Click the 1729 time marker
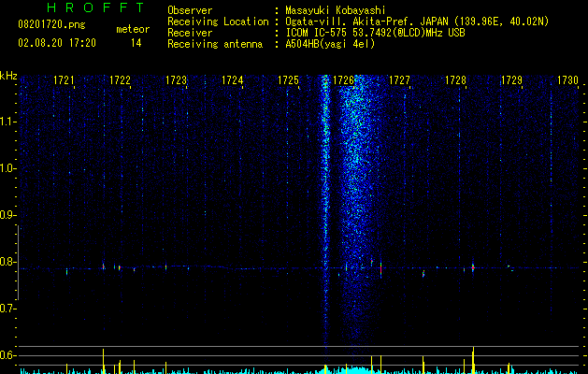Viewport: 588px width, 374px height. click(x=511, y=80)
